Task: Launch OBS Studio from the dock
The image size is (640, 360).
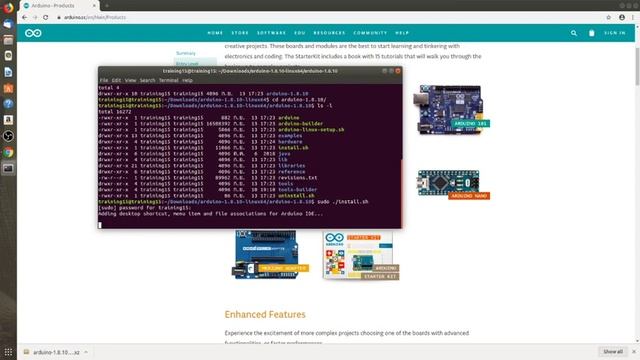Action: 8,136
